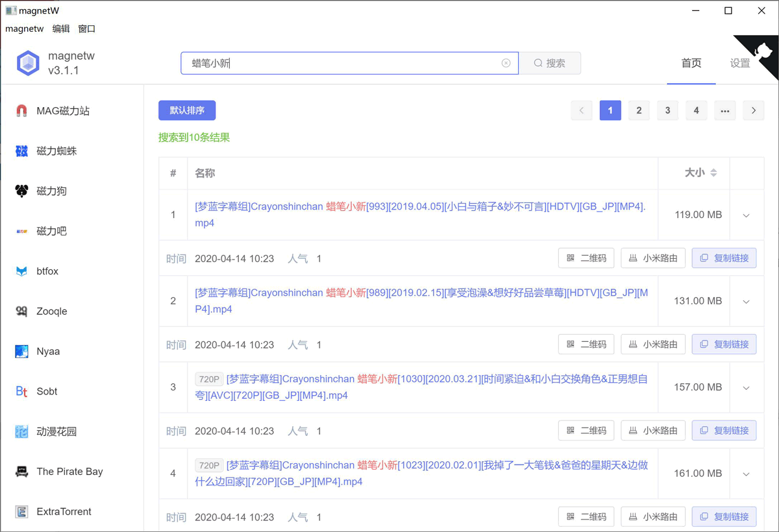Click 复制链接 for result 4
Image resolution: width=779 pixels, height=532 pixels.
[724, 517]
